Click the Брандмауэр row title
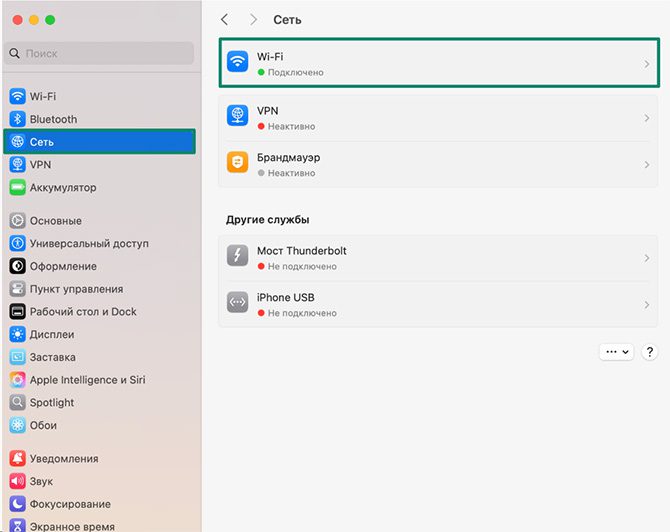Screen dimensions: 670x532 click(288, 158)
